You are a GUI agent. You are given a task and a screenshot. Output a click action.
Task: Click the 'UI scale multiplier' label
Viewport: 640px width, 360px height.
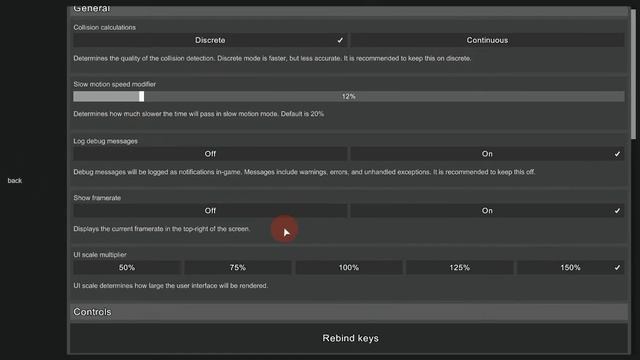(100, 254)
